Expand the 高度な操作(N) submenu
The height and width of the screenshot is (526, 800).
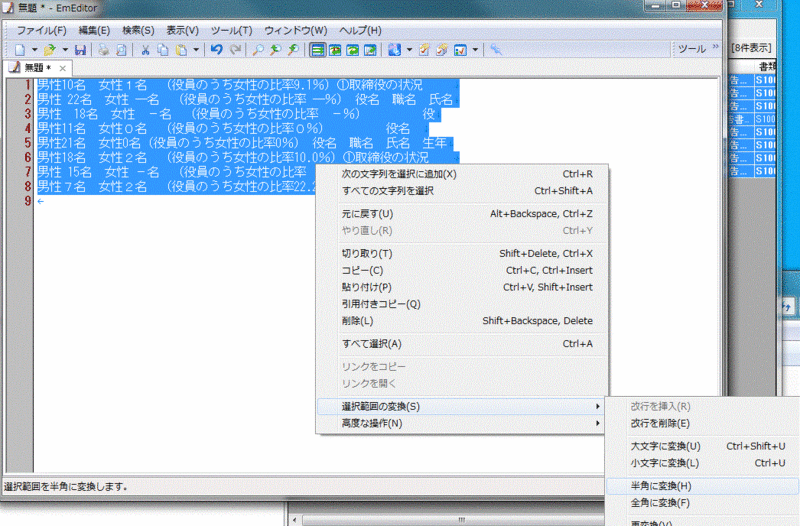pos(462,423)
